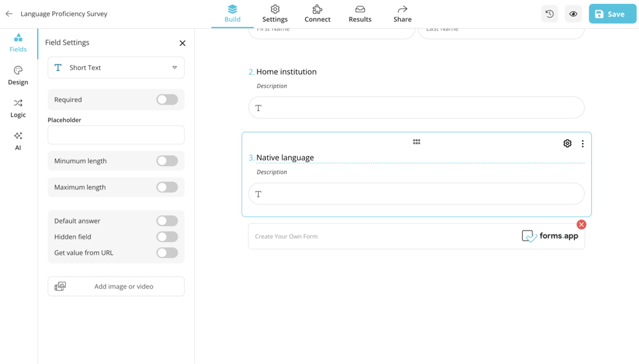Click the drag handle above Native language
The height and width of the screenshot is (364, 639).
[417, 142]
